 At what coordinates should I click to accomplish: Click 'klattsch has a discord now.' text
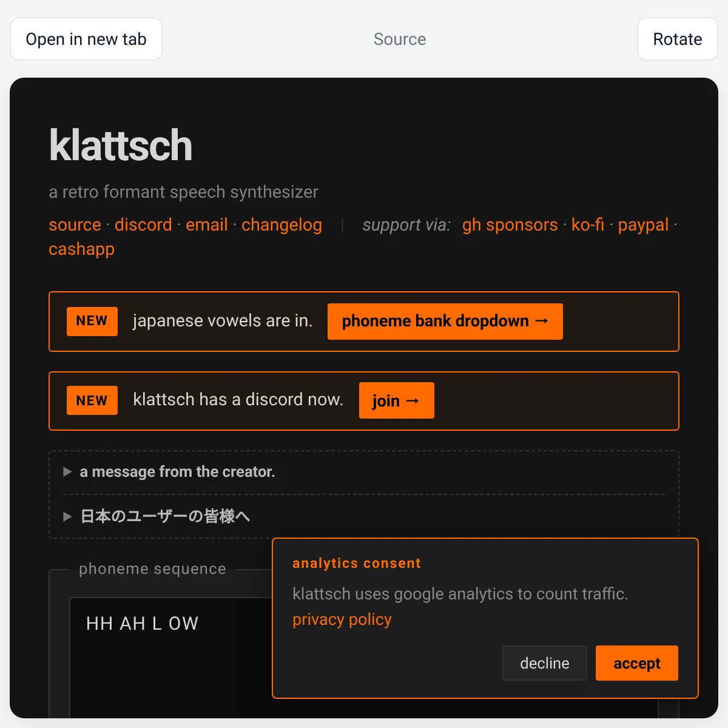pyautogui.click(x=238, y=399)
